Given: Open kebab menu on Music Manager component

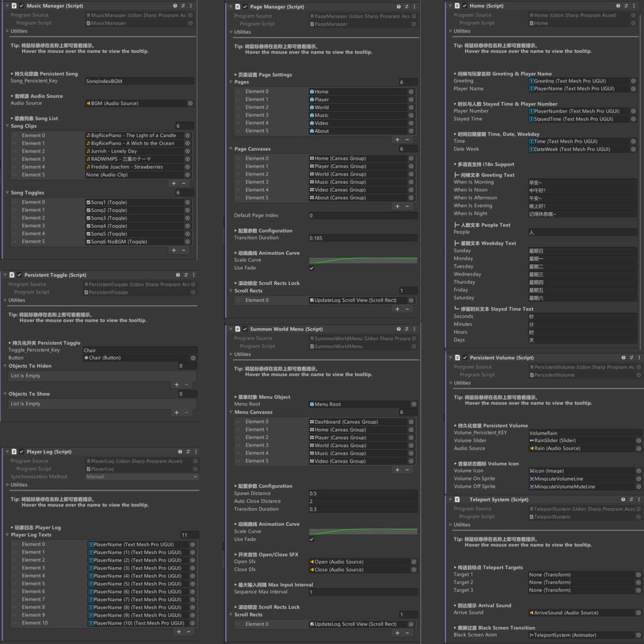Looking at the screenshot, I should coord(191,6).
